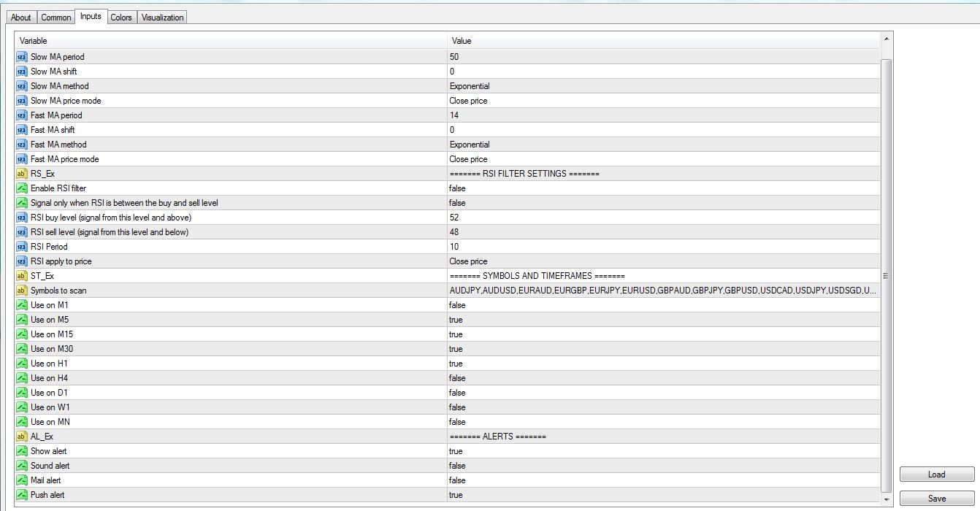
Task: Select the boolean icon beside Use on H4
Action: click(x=22, y=378)
